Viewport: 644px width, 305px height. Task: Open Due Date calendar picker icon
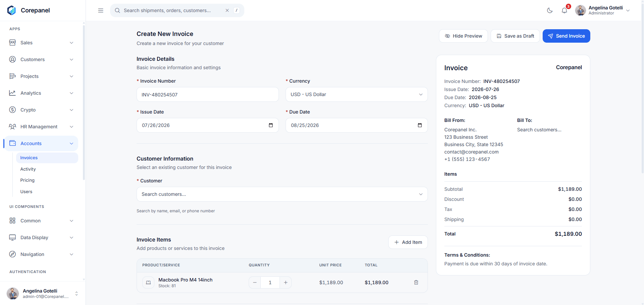pyautogui.click(x=420, y=125)
